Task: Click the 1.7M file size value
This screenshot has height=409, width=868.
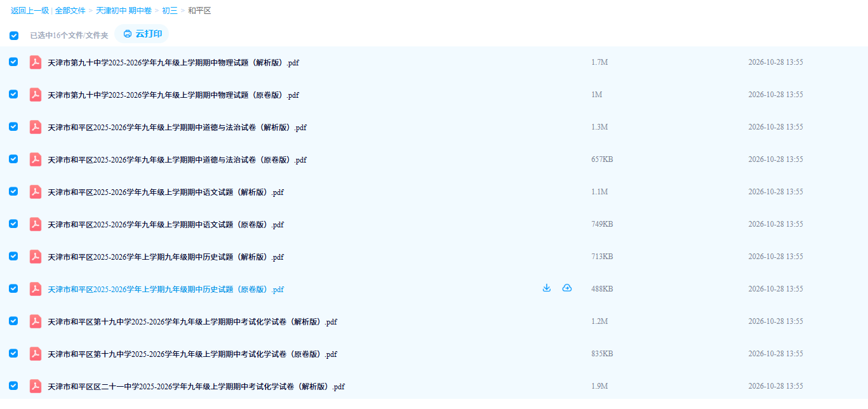Action: 599,62
